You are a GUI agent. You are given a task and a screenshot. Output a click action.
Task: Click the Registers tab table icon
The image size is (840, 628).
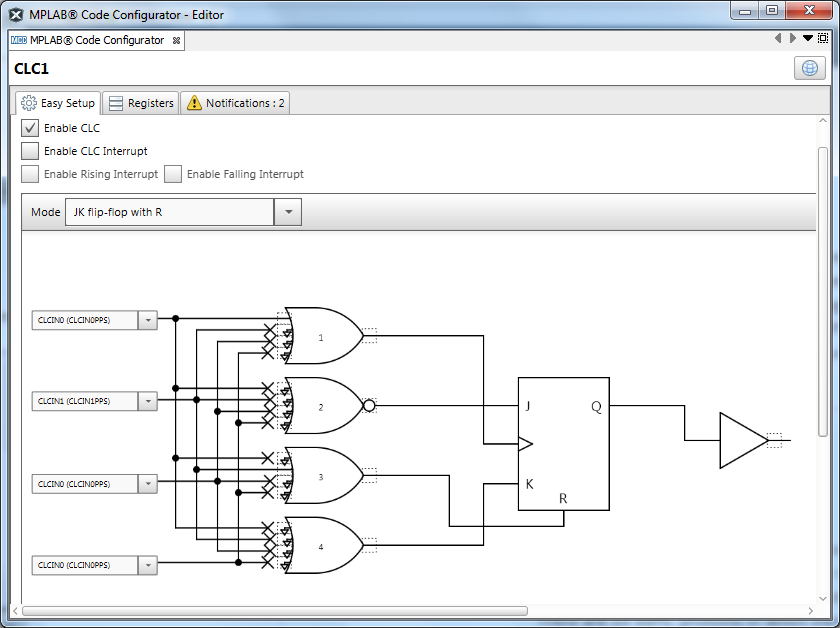point(116,103)
